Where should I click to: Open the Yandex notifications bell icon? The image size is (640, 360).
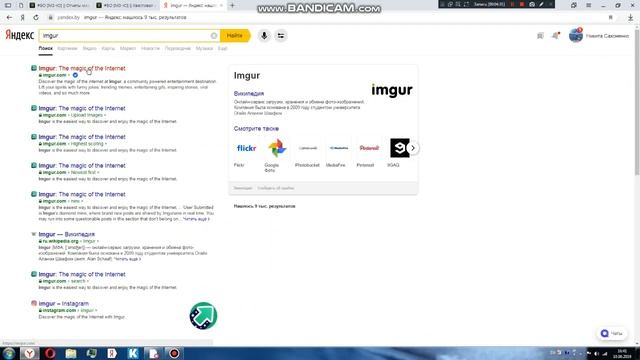[556, 36]
